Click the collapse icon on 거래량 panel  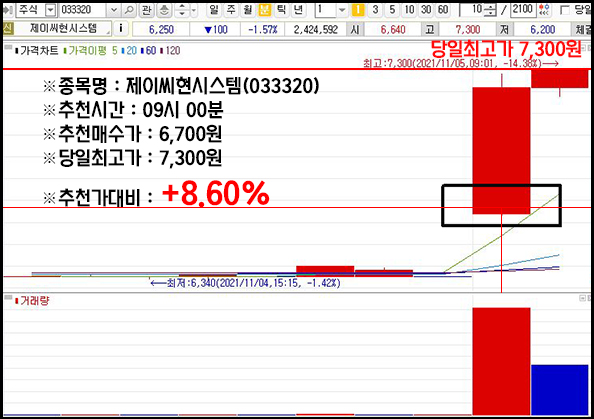click(x=583, y=299)
